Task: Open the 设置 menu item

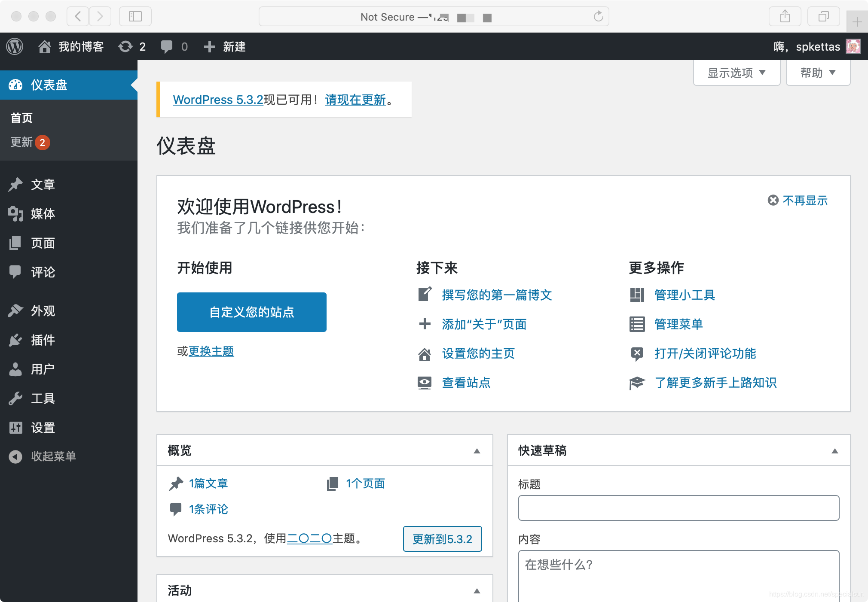Action: 69,428
